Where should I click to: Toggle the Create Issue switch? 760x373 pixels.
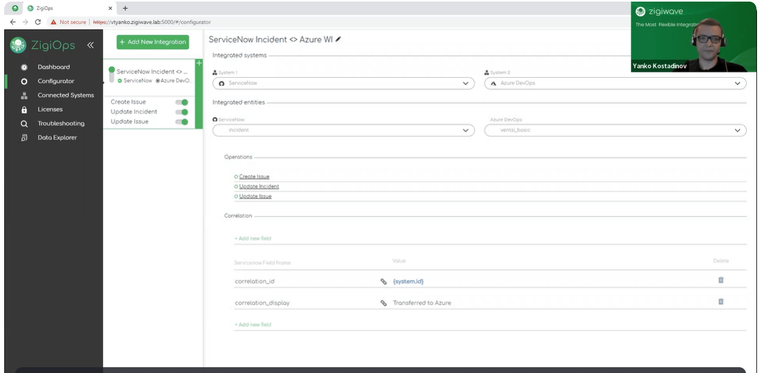tap(182, 102)
